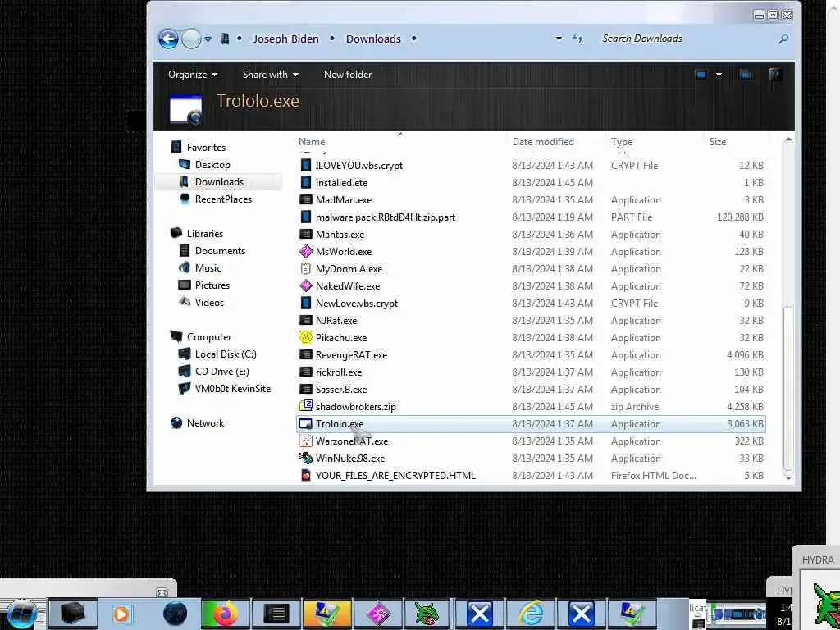Select the MyDoom.A.exe notepad icon
The height and width of the screenshot is (630, 840).
pyautogui.click(x=305, y=268)
